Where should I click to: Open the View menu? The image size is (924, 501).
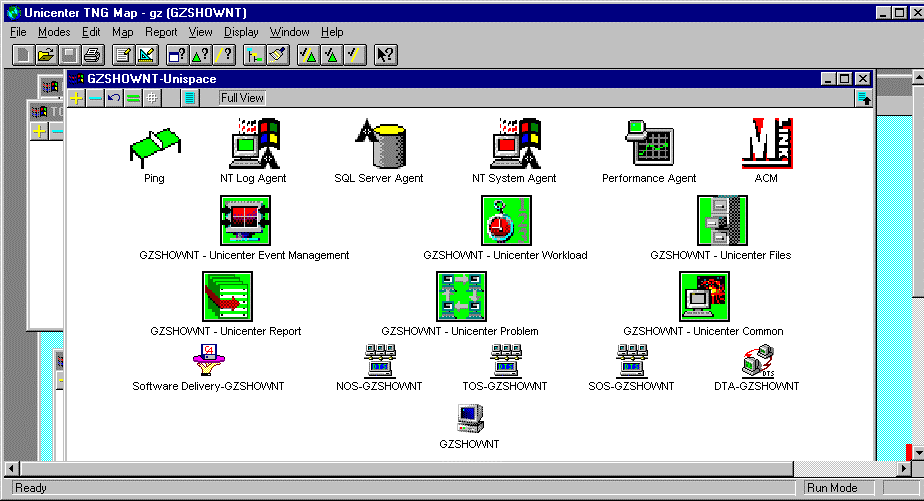200,32
